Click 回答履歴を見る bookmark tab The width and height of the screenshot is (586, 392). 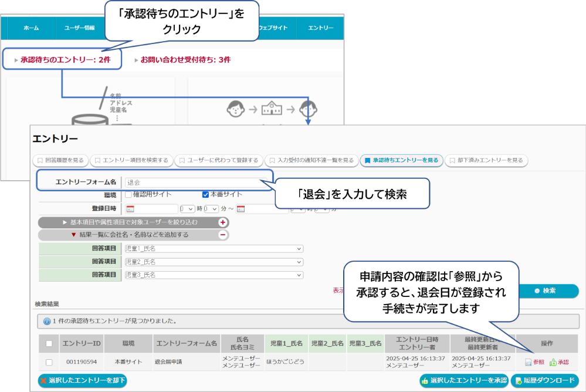(x=60, y=160)
